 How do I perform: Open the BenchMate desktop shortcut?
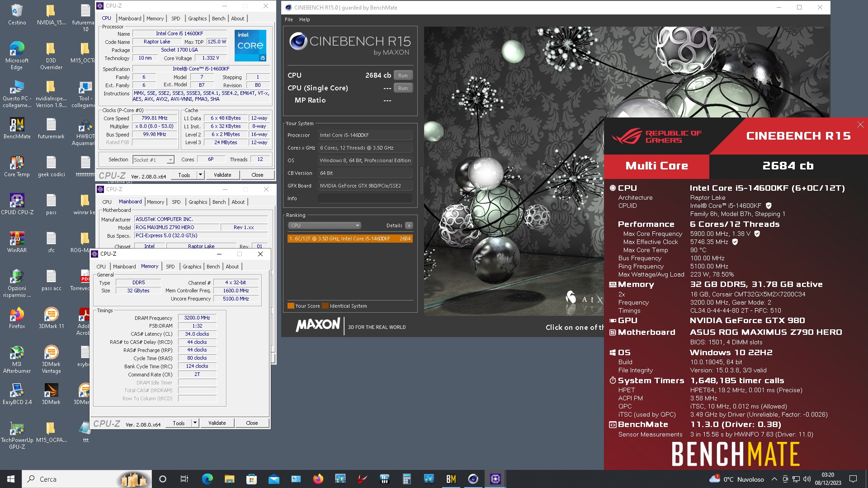point(17,128)
